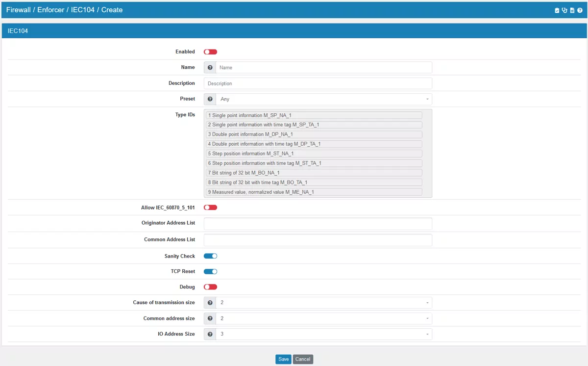Enable Allow IEC_60870_5_101 switch
Image resolution: width=588 pixels, height=366 pixels.
(x=210, y=208)
